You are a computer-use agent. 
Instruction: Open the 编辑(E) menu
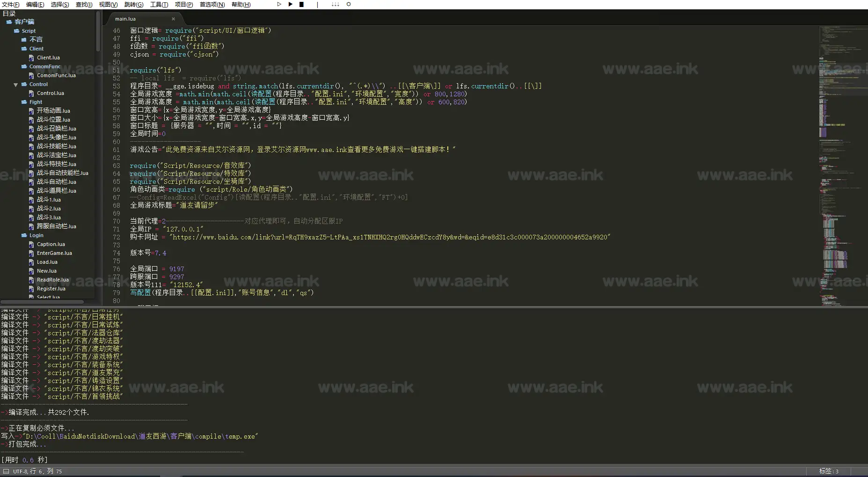click(35, 5)
